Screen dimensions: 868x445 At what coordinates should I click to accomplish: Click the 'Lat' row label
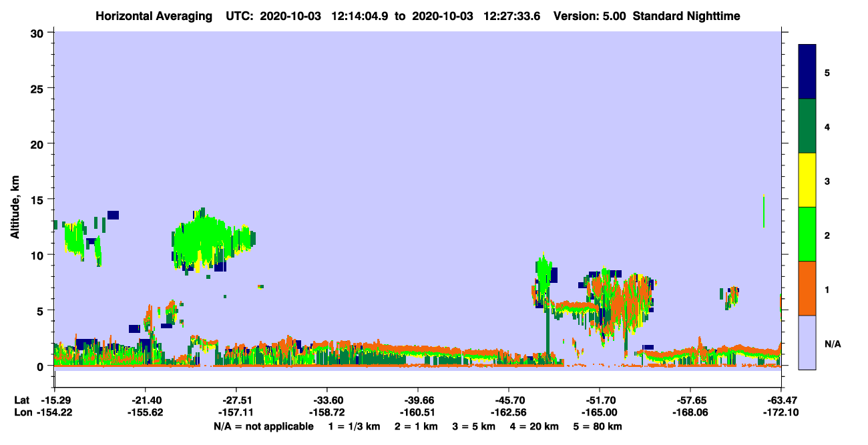click(22, 400)
